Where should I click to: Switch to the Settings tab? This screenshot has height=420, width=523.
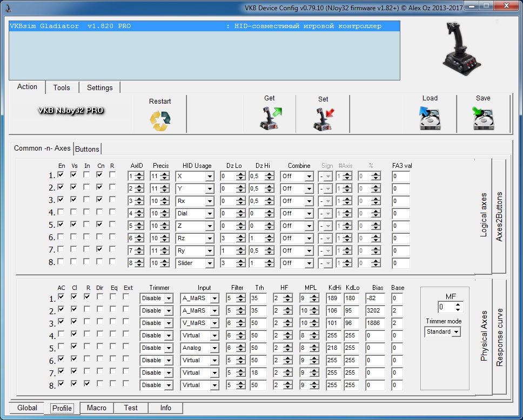(x=100, y=87)
